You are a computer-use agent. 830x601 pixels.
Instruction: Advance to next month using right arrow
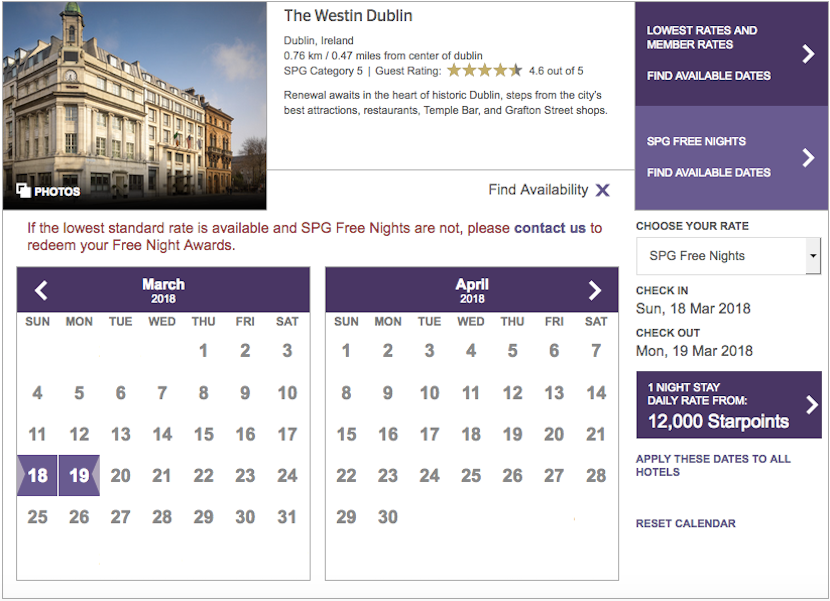(595, 291)
